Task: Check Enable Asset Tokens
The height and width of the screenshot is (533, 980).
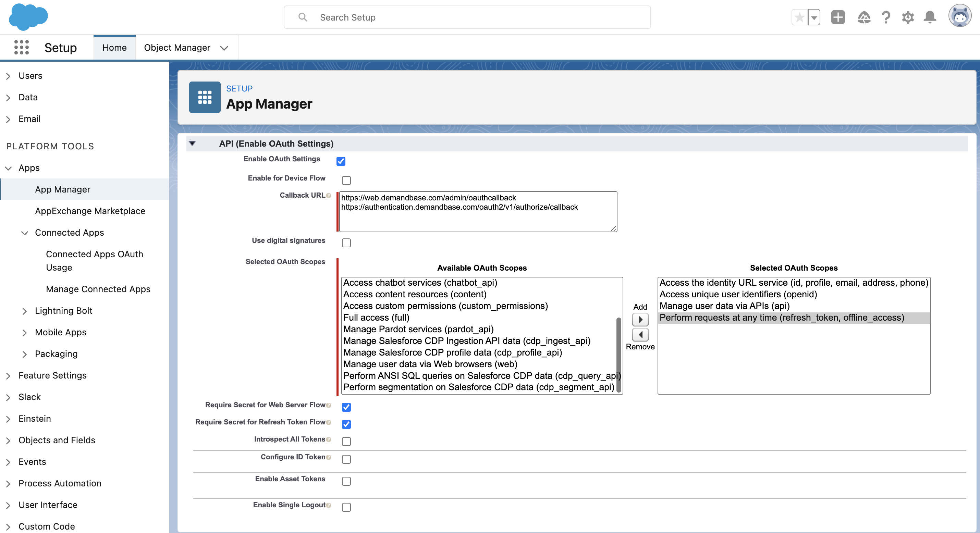Action: [x=346, y=481]
